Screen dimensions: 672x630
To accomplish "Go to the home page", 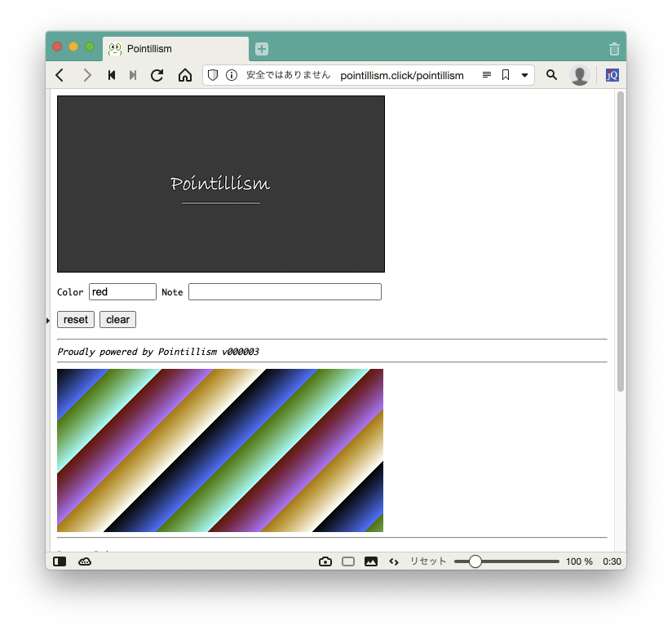I will [185, 75].
